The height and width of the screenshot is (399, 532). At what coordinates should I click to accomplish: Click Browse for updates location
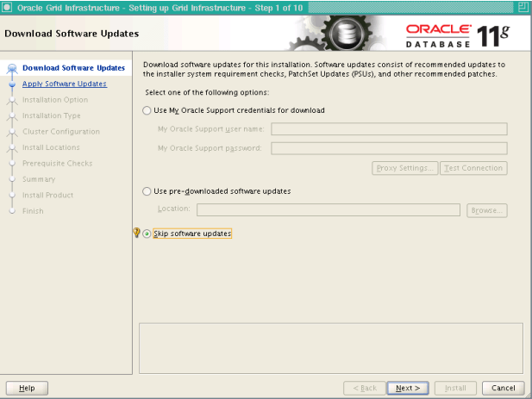click(x=487, y=210)
